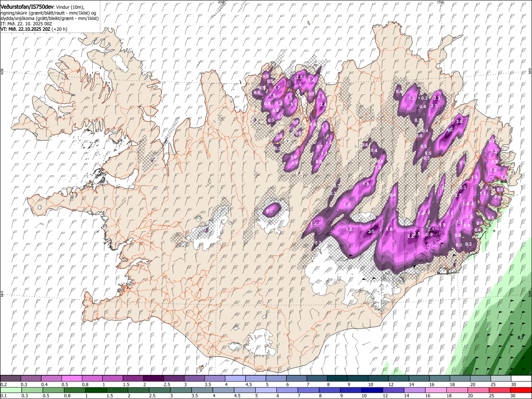
Task: Select the lower legend swatch between 0.5 and 0.8
Action: click(x=53, y=390)
